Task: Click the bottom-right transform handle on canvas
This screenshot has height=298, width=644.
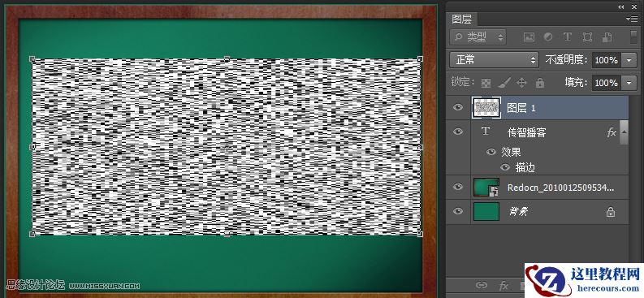Action: (420, 234)
